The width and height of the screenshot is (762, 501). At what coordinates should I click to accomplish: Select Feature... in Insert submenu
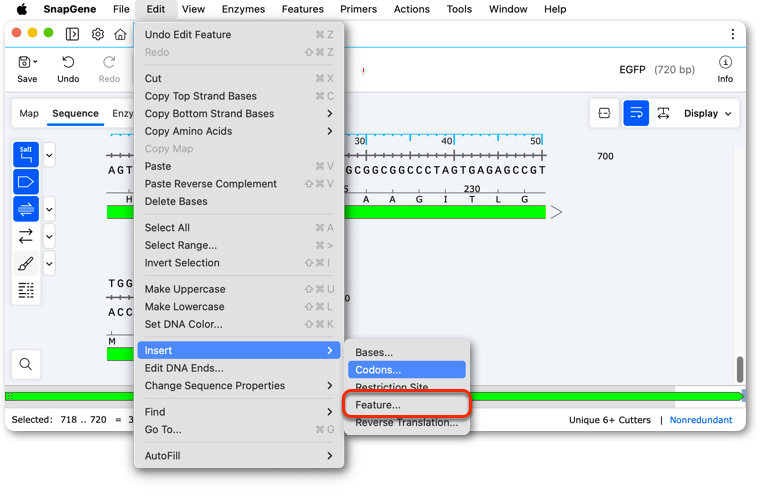pyautogui.click(x=407, y=405)
